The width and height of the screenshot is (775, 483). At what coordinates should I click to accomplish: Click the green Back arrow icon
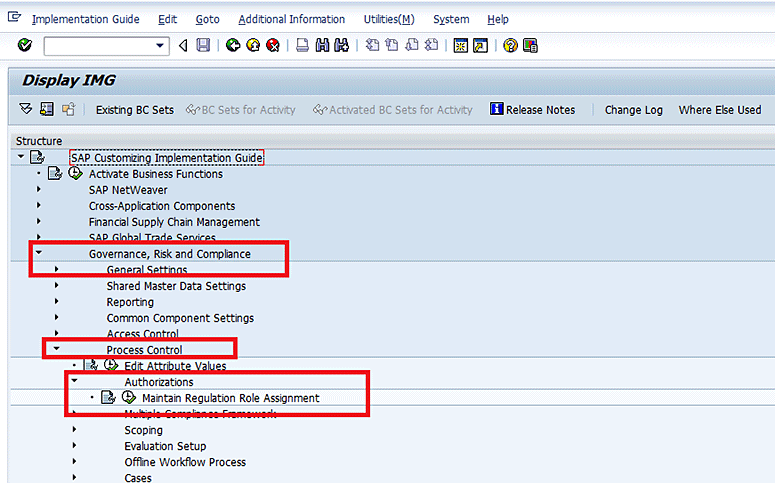coord(233,45)
